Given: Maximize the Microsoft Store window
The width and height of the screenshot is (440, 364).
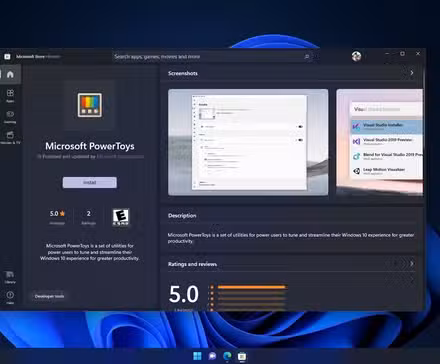Looking at the screenshot, I should [x=402, y=54].
